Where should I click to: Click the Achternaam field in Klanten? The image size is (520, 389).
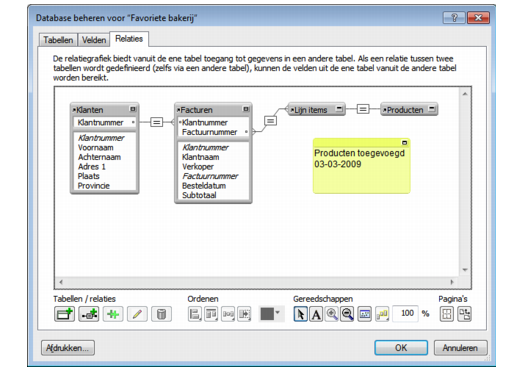[99, 157]
